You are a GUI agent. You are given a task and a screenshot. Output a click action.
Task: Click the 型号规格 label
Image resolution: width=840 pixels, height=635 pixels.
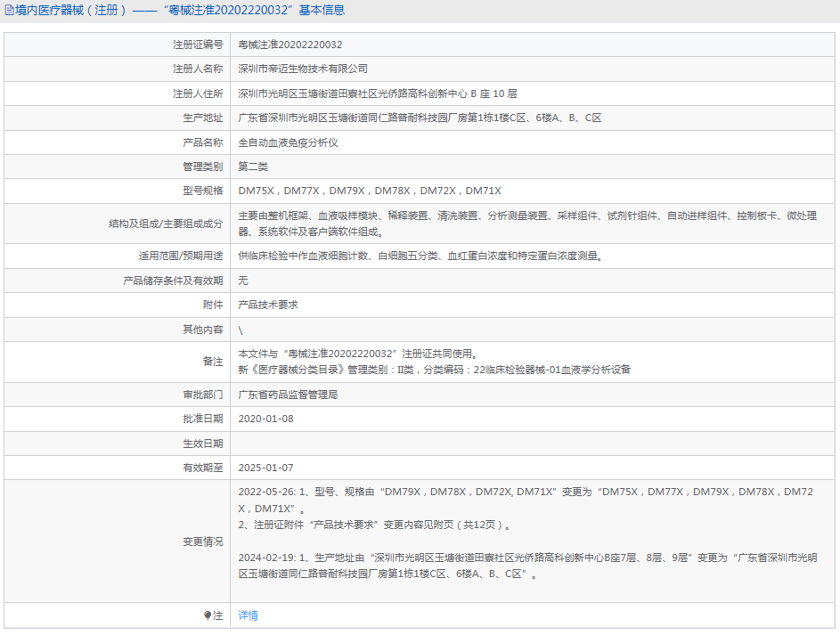202,191
